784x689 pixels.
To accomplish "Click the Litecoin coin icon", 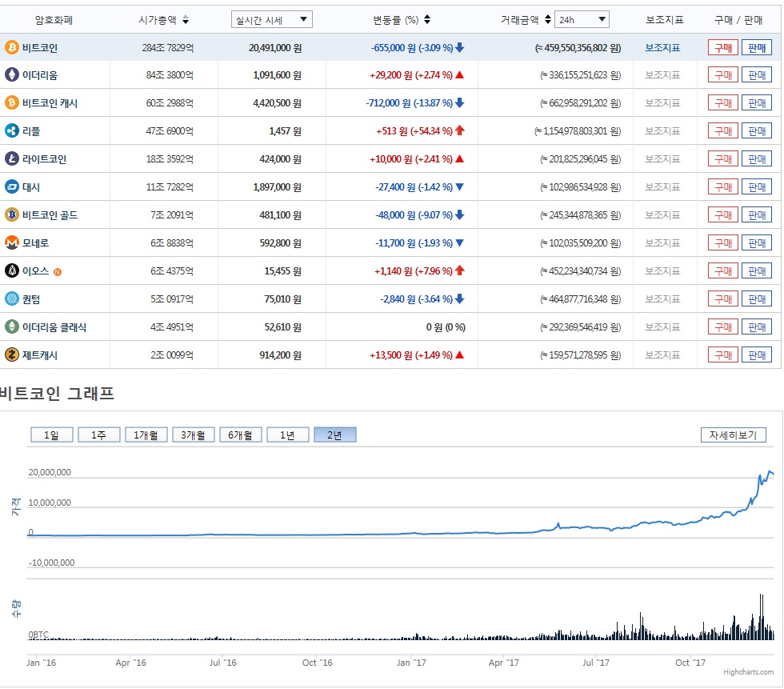I will coord(12,159).
